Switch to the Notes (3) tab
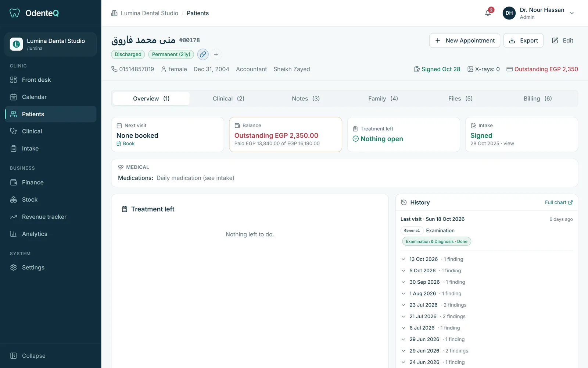 pyautogui.click(x=306, y=99)
